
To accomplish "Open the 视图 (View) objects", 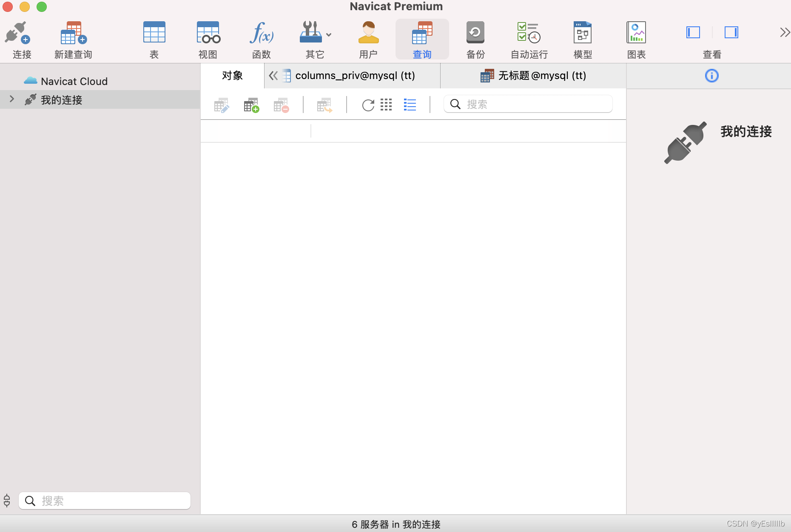I will [208, 40].
